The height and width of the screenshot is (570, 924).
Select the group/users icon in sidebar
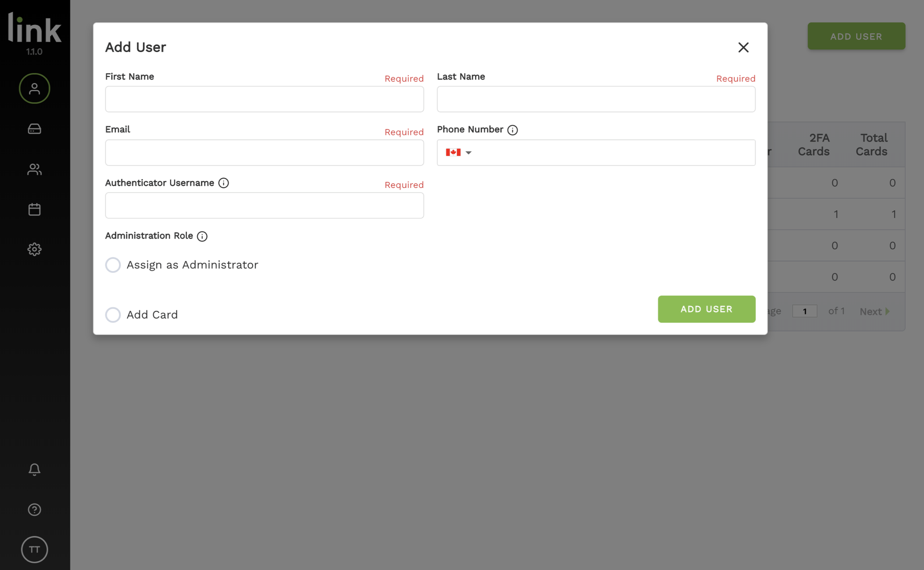(35, 168)
